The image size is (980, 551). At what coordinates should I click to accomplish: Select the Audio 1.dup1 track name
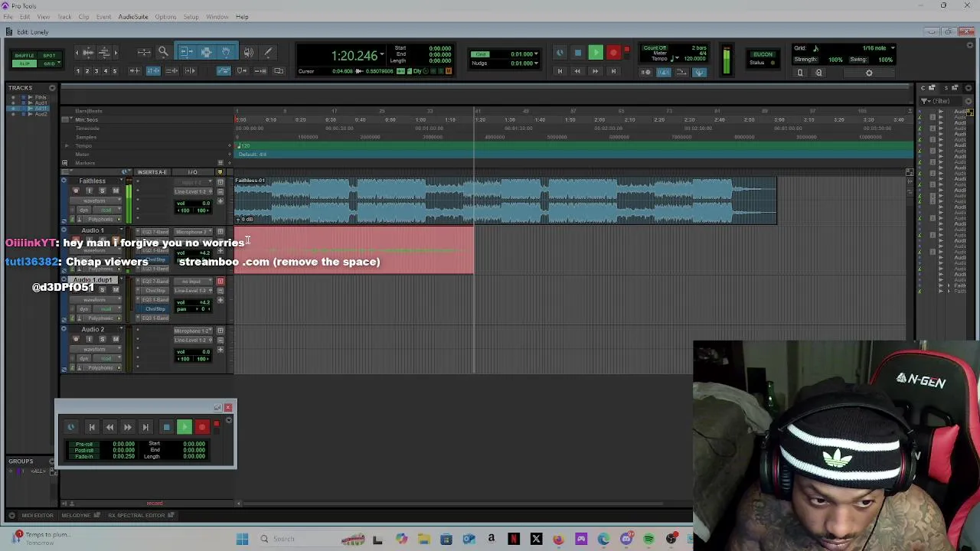[93, 280]
